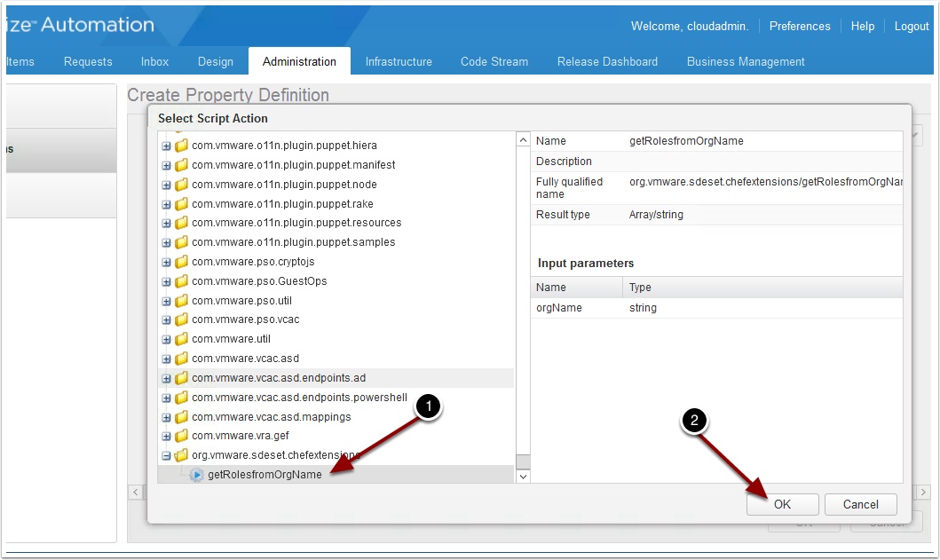Click the folder icon of com.vmware.pso.util
940x560 pixels.
click(181, 301)
